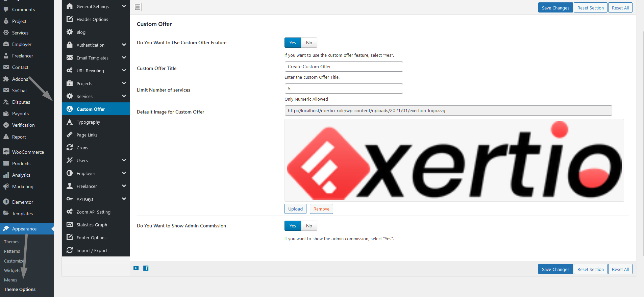Expand the theme options Freelancer chevron
644x297 pixels.
[x=124, y=186]
